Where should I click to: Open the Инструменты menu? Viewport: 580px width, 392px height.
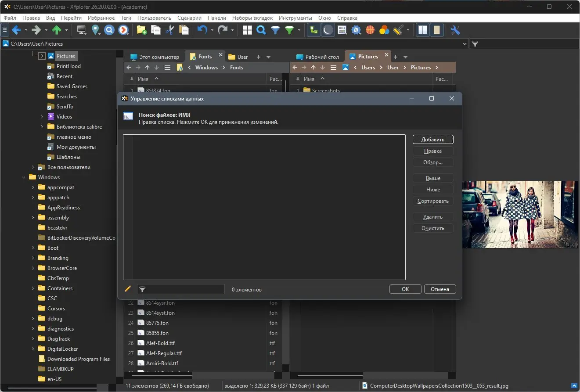[295, 18]
